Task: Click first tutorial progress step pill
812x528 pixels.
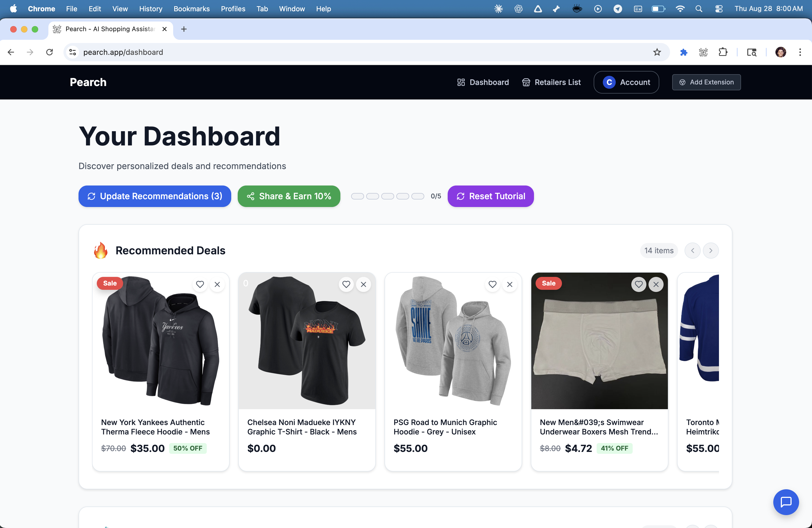Action: (357, 196)
